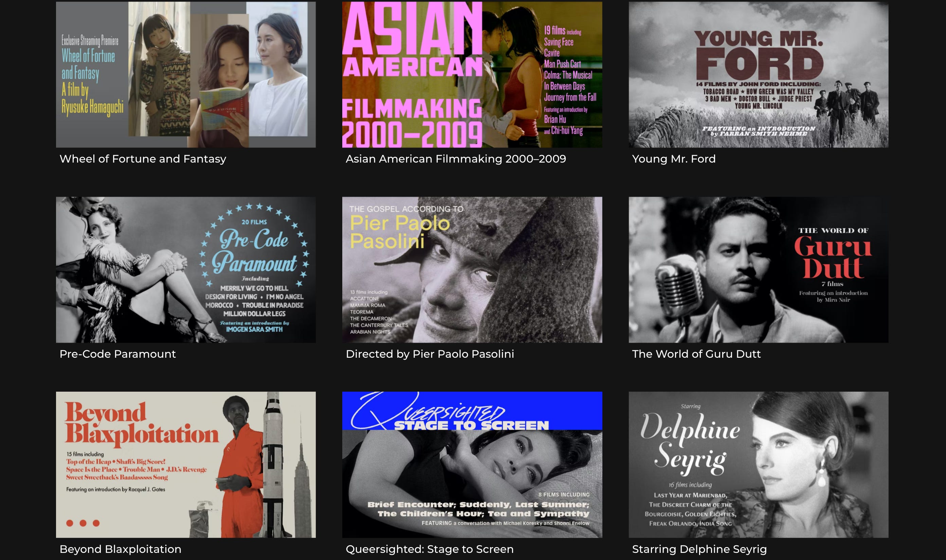The width and height of the screenshot is (946, 560).
Task: Click the 'Wheel of Fortune and Fantasy' title
Action: [143, 159]
